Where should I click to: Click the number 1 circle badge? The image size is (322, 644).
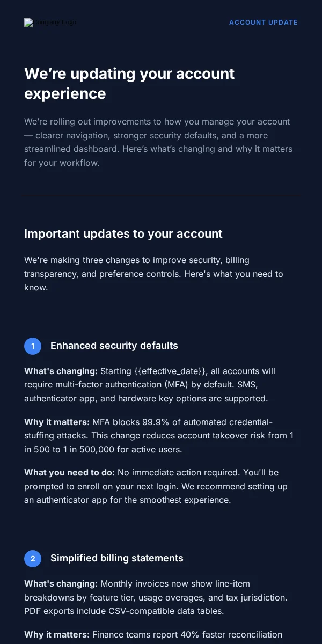pos(33,346)
